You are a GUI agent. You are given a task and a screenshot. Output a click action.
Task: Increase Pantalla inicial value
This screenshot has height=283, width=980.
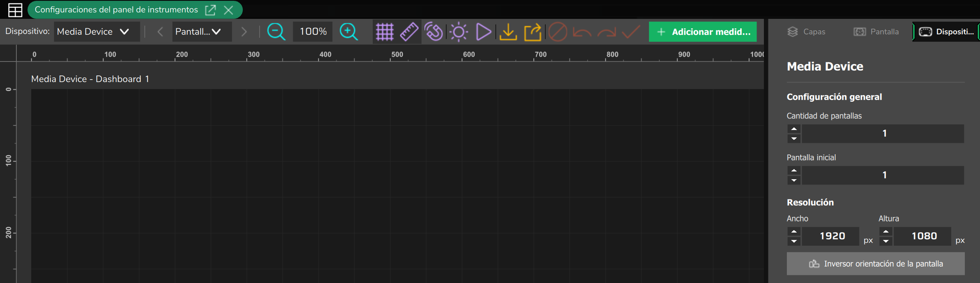pos(794,170)
